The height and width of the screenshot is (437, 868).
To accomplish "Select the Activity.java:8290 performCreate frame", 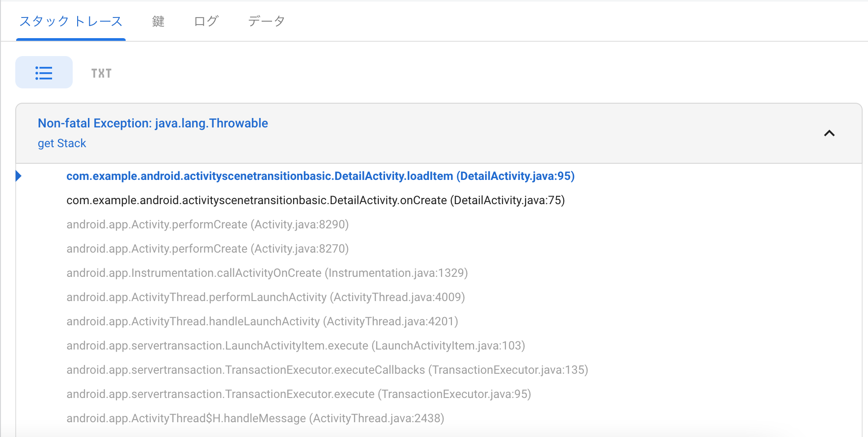I will (207, 224).
